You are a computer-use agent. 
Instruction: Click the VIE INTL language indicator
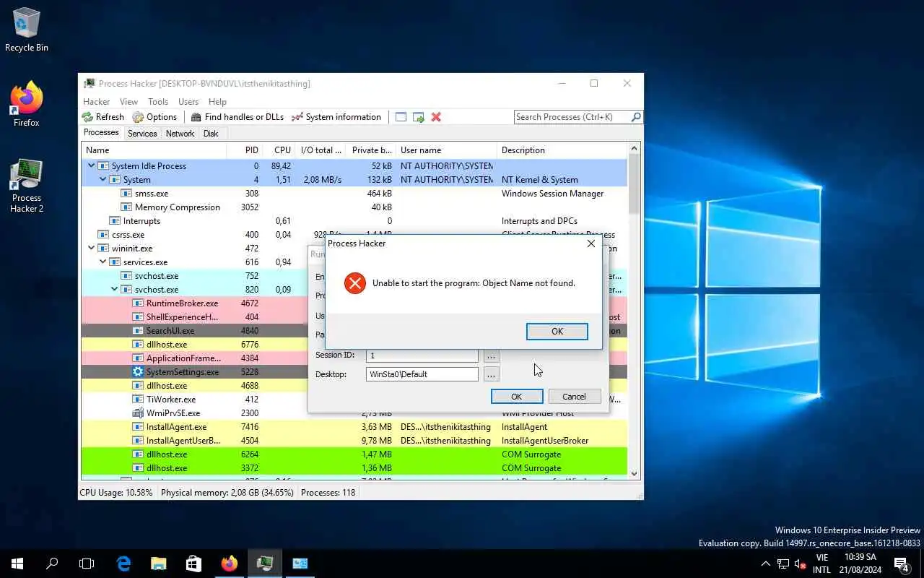(821, 564)
